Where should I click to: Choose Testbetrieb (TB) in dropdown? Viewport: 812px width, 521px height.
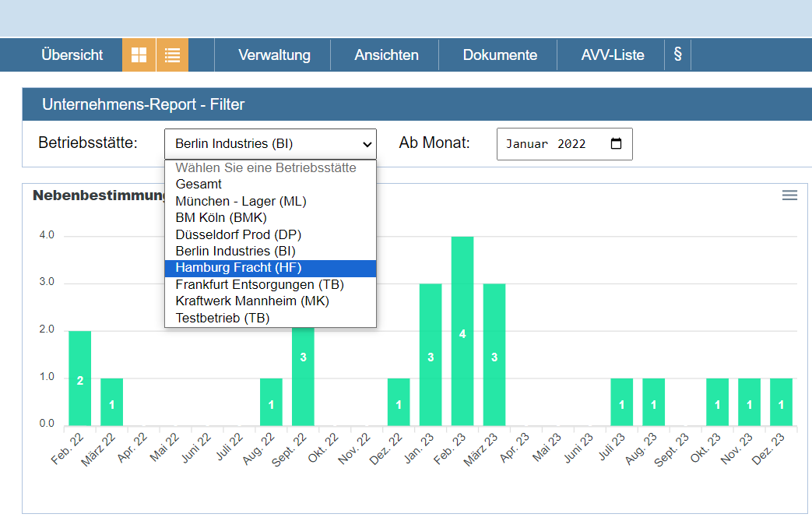223,318
